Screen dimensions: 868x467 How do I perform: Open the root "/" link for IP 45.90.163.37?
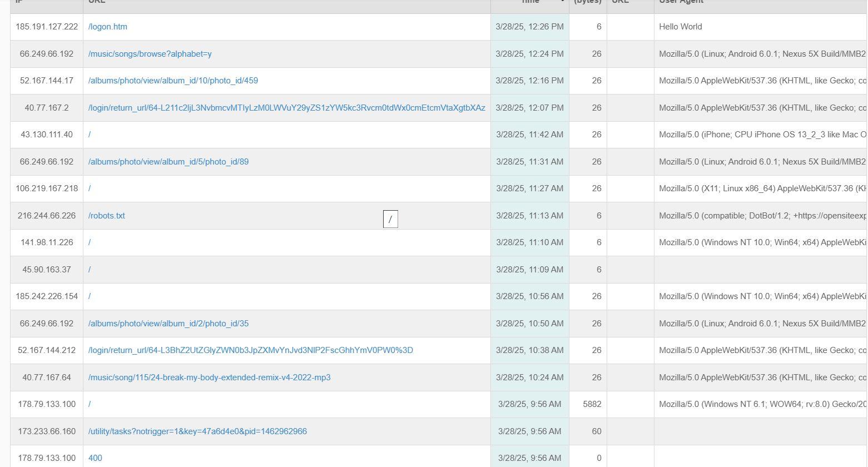point(90,270)
